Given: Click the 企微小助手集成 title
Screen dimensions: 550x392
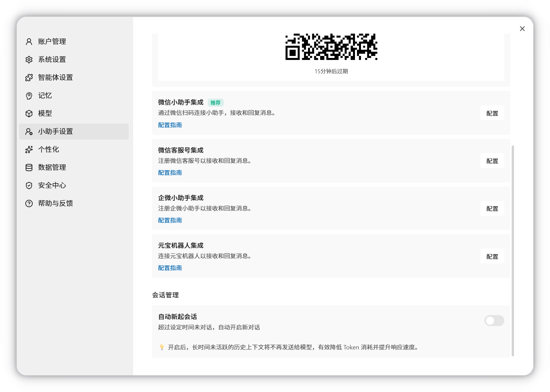Looking at the screenshot, I should [x=181, y=198].
